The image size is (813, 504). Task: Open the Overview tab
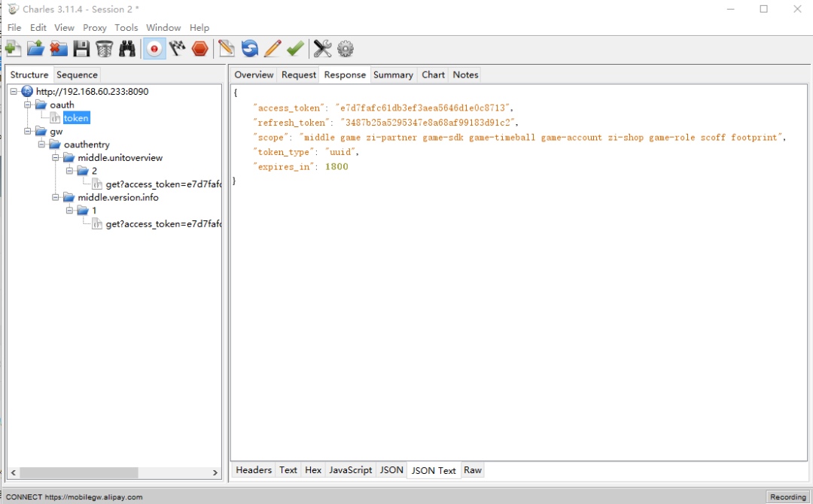point(254,74)
